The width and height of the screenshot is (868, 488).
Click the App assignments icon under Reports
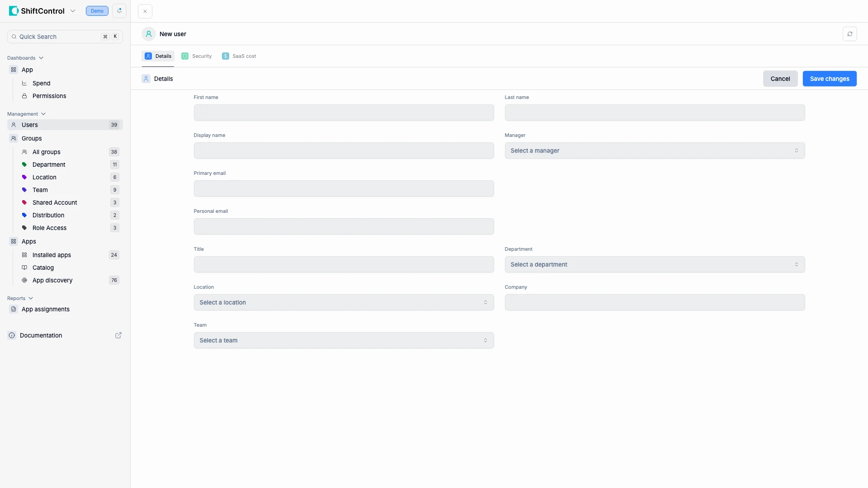[x=13, y=309]
